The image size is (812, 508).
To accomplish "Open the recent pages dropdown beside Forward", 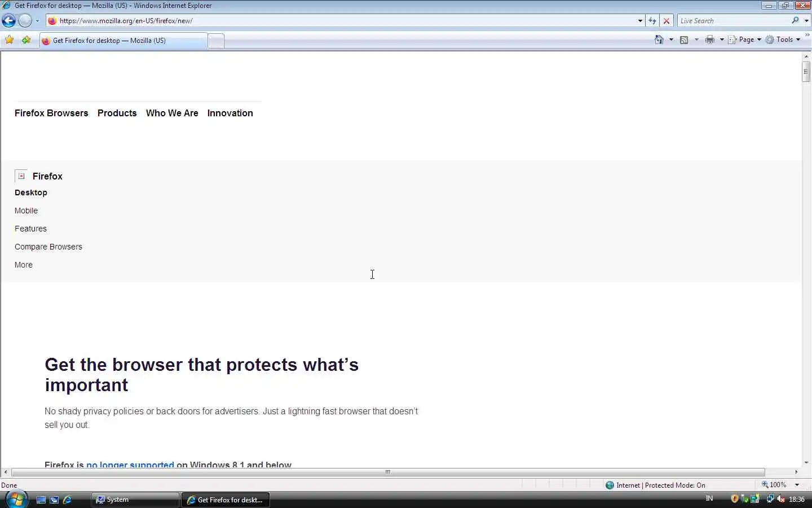I will click(37, 21).
